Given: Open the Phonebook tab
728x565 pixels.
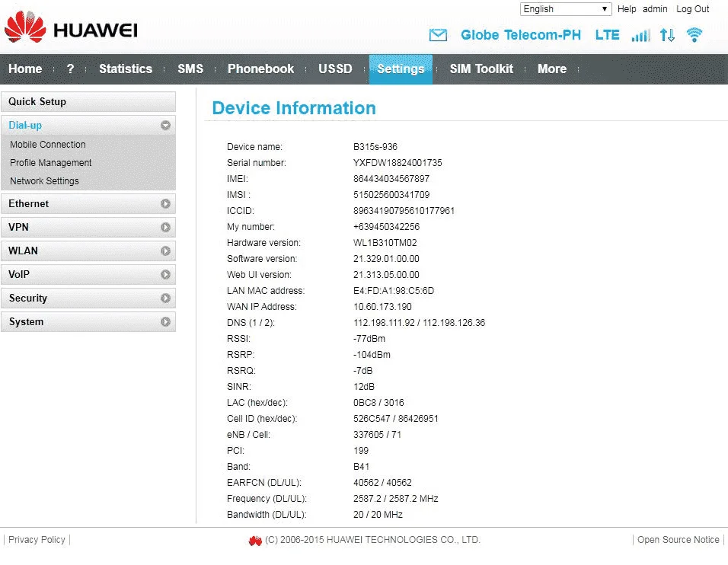Looking at the screenshot, I should pos(260,69).
